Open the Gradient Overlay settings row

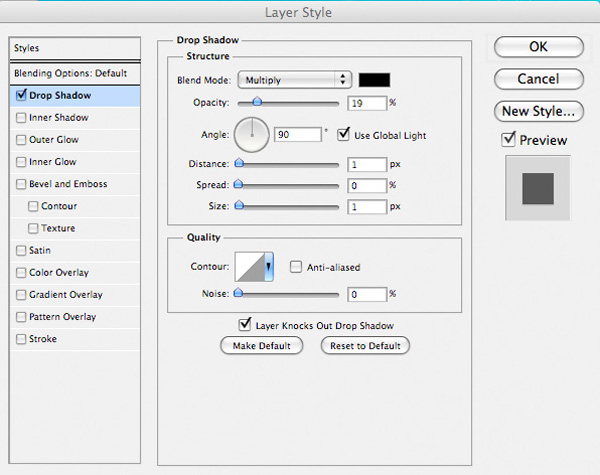tap(75, 295)
